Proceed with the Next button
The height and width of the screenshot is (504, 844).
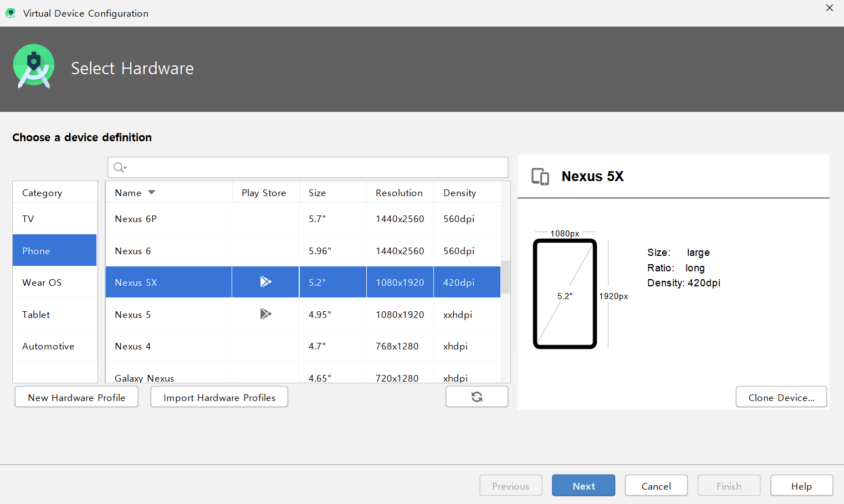tap(584, 486)
